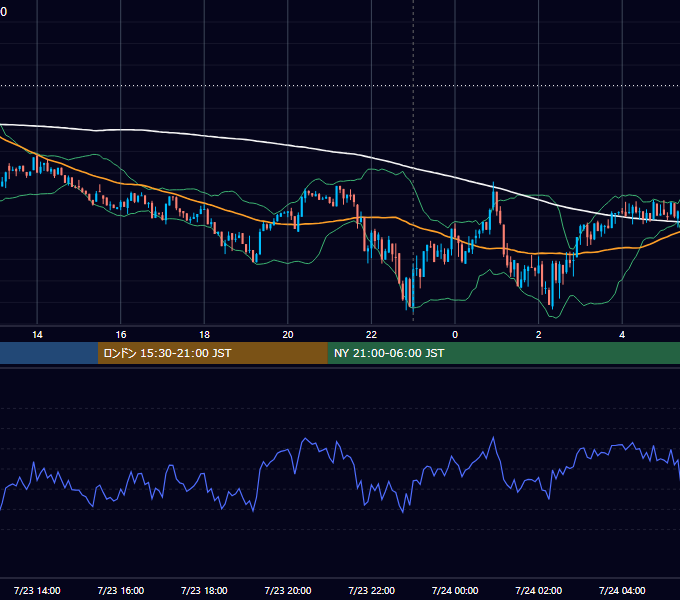Click the "14" hour label on upper axis

tap(37, 335)
